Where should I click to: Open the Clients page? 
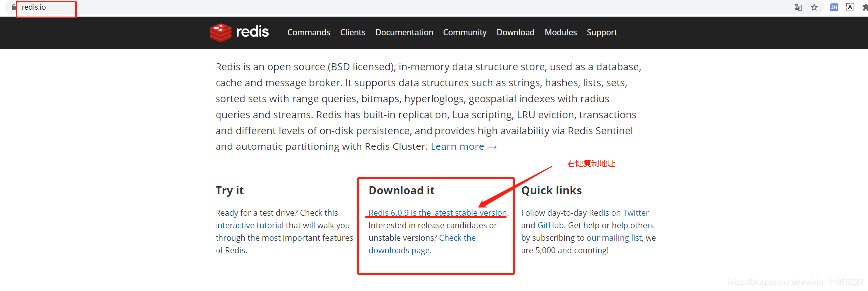pos(353,32)
